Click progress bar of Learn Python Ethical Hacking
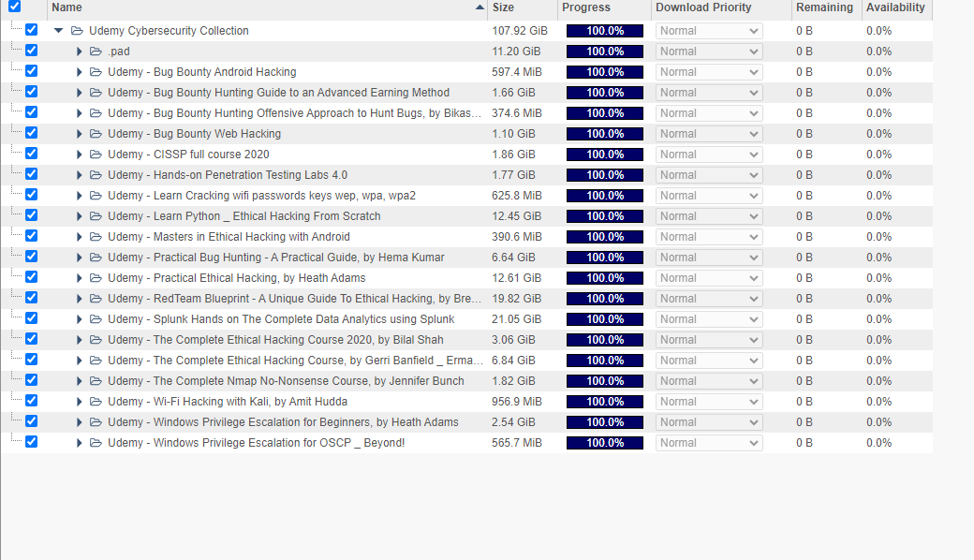The width and height of the screenshot is (974, 560). tap(604, 216)
